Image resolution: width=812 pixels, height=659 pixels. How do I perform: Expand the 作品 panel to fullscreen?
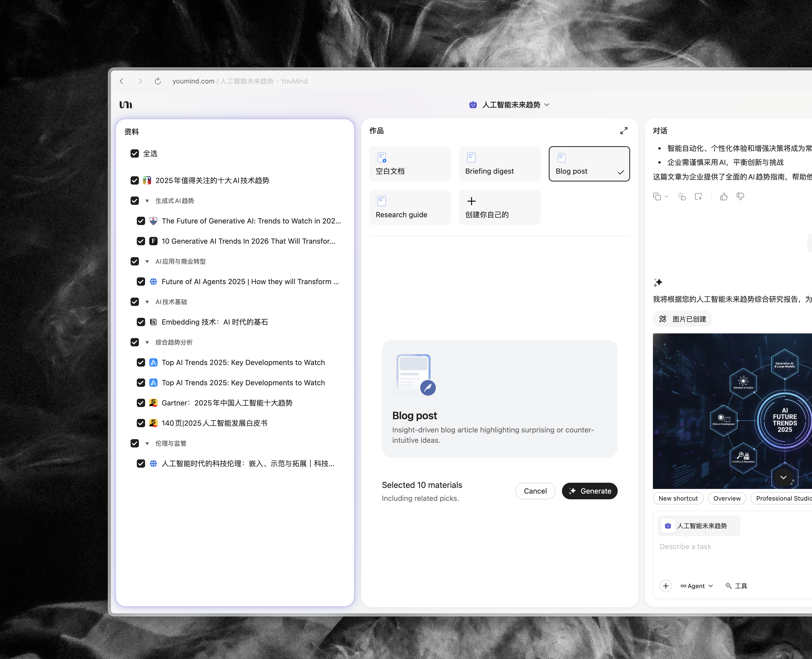(x=623, y=131)
